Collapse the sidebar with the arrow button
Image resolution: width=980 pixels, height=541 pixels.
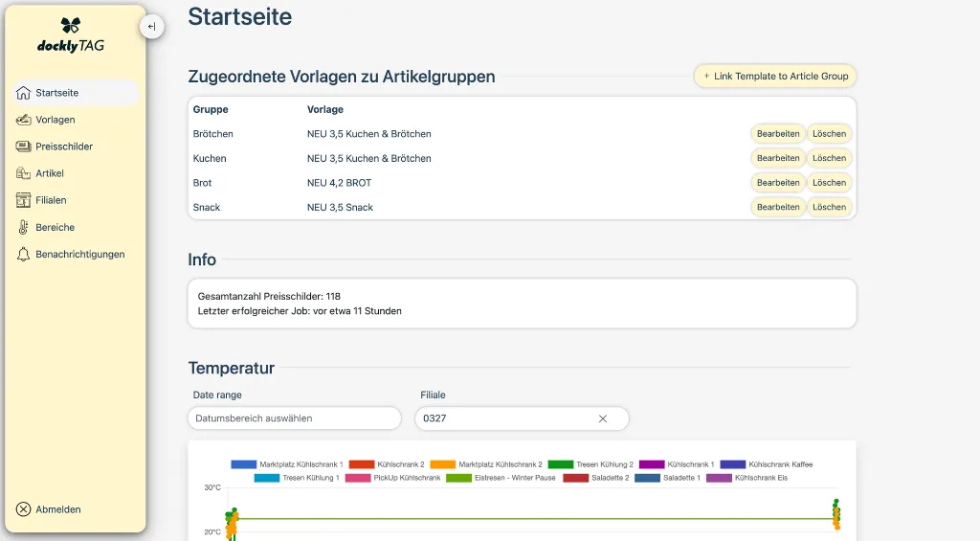pyautogui.click(x=151, y=27)
